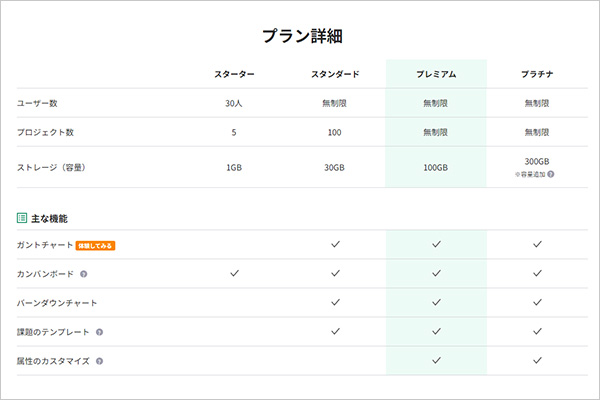Click the 課題のテンプレート feature label
This screenshot has height=400, width=600.
(x=53, y=332)
